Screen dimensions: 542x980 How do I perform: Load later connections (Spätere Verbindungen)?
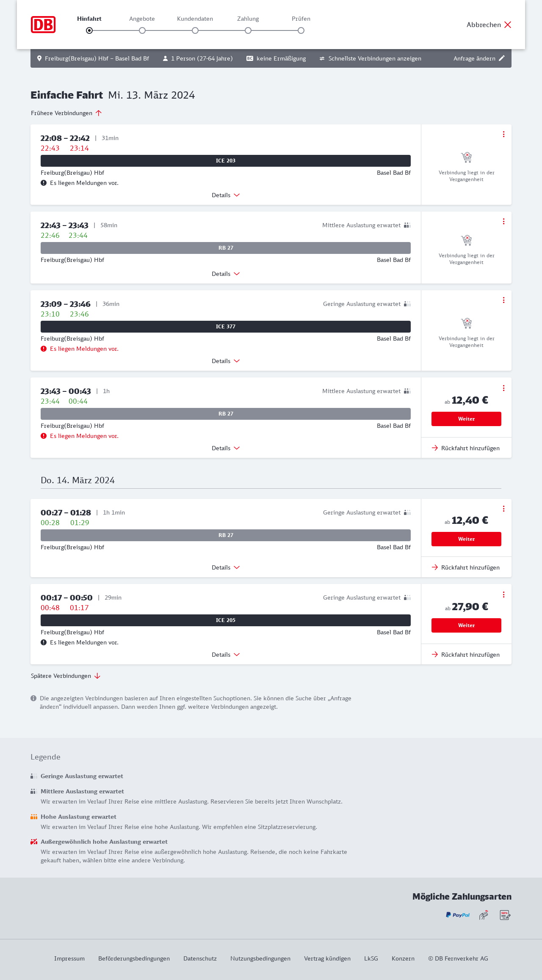(66, 676)
